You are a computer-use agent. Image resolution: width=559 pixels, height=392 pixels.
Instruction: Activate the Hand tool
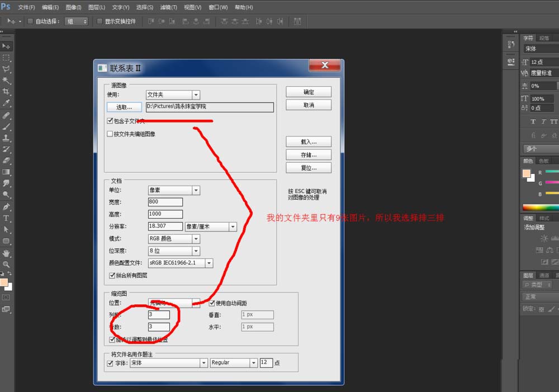click(x=6, y=253)
